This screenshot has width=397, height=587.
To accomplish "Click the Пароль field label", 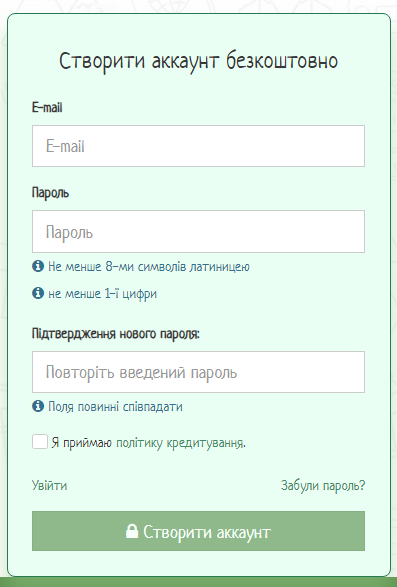I will coord(50,193).
